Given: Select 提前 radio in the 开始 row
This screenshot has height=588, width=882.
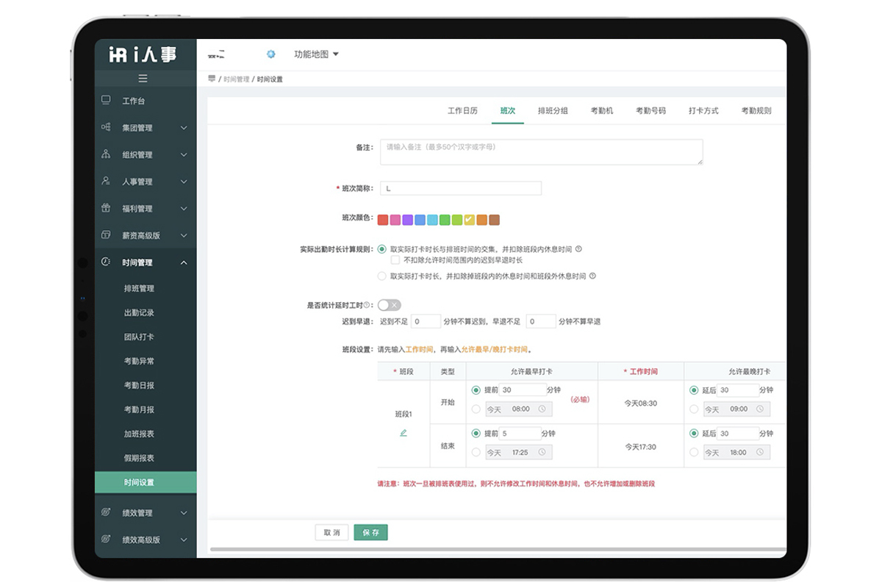Looking at the screenshot, I should click(x=476, y=390).
